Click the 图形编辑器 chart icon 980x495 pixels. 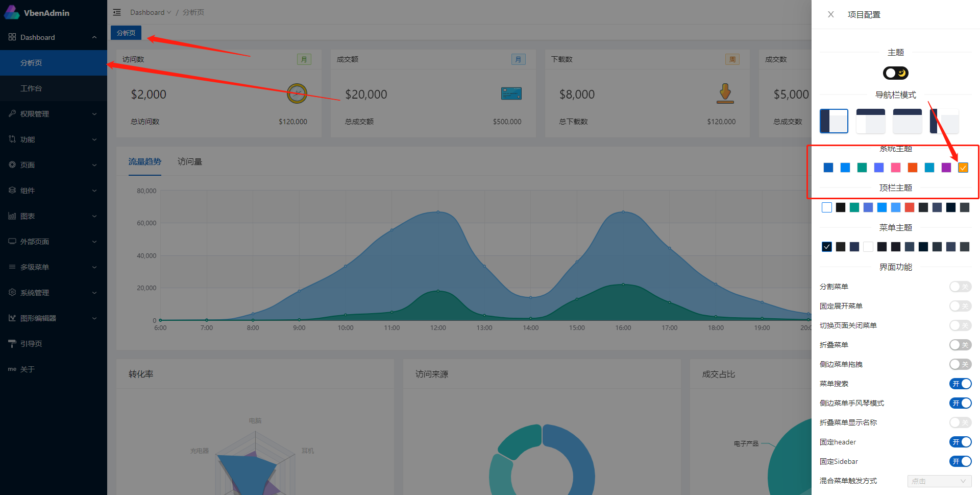point(12,318)
